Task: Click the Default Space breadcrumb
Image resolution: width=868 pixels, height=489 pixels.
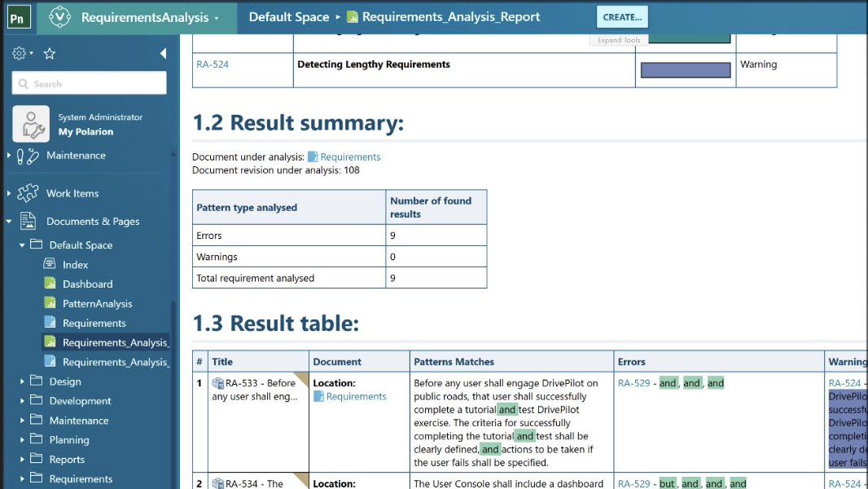Action: 289,17
